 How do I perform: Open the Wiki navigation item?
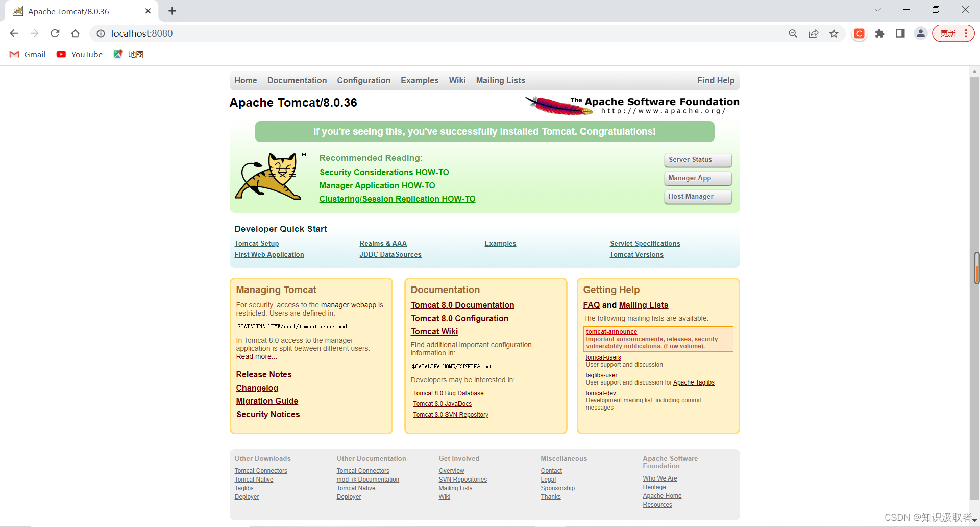pyautogui.click(x=457, y=80)
